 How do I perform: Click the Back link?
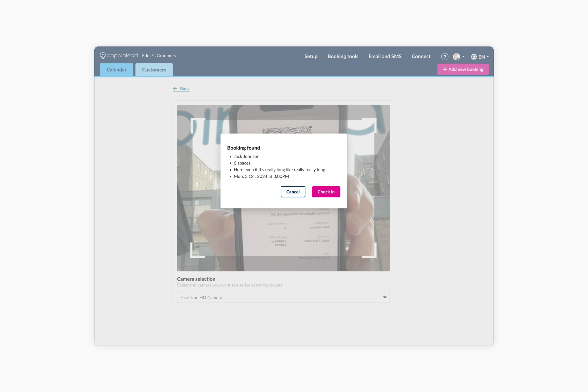tap(184, 88)
